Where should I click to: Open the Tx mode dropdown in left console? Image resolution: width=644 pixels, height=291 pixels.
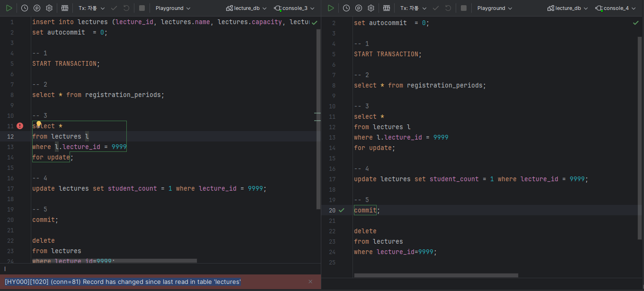point(92,8)
